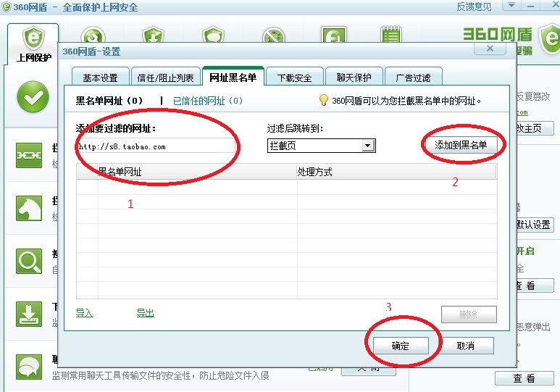The width and height of the screenshot is (560, 392).
Task: Click the green chat bubble icon
Action: (29, 367)
